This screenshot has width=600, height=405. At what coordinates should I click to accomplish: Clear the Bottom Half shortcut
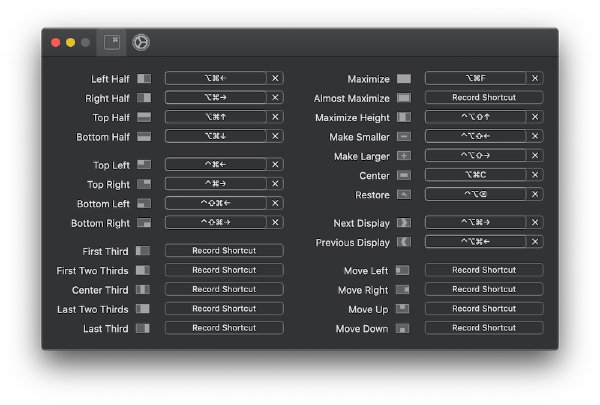pyautogui.click(x=275, y=136)
